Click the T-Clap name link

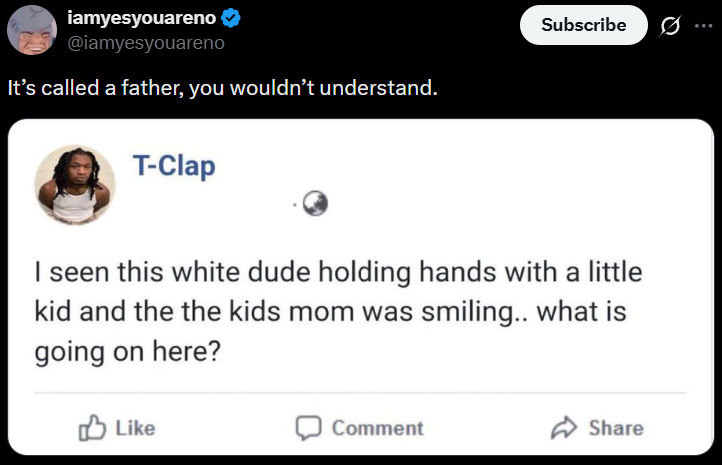(x=173, y=166)
